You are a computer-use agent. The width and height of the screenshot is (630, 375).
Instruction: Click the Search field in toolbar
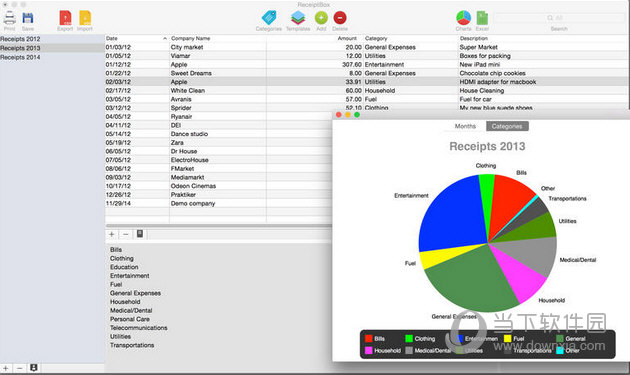[559, 18]
